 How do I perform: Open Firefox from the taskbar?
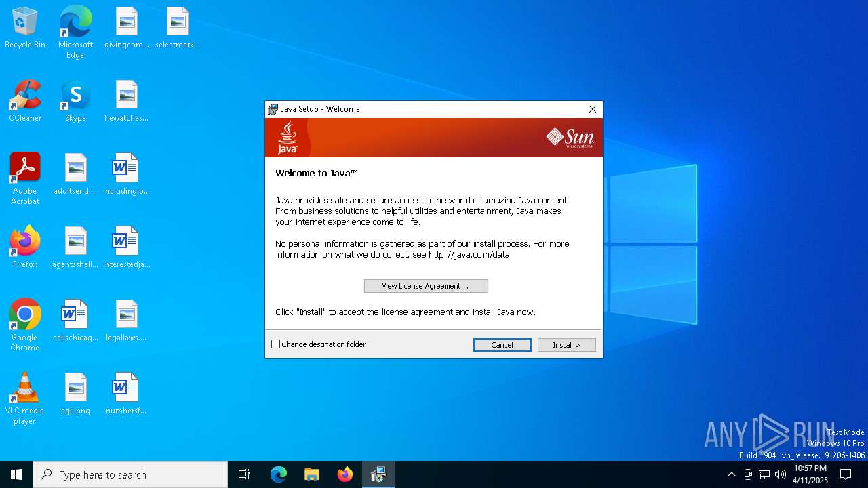coord(345,474)
